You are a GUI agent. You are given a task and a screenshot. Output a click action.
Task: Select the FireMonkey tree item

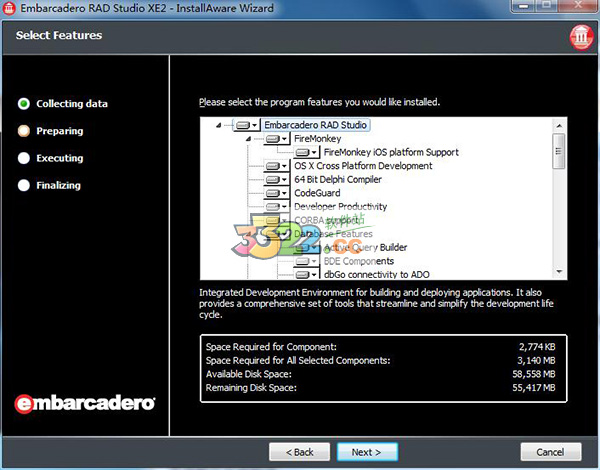(x=317, y=139)
